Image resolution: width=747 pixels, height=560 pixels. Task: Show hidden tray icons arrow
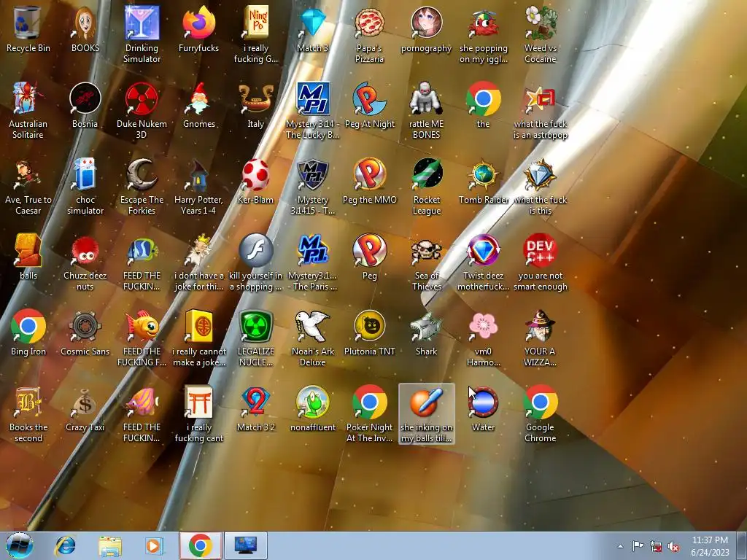(x=620, y=546)
